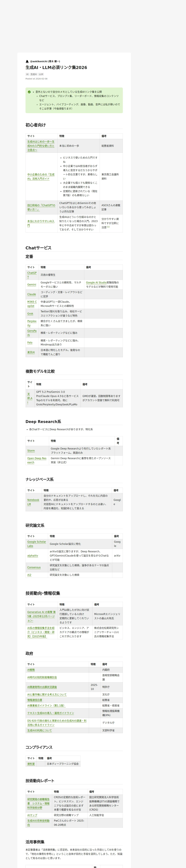Click the 総務省資料 table cell

[111, 146]
